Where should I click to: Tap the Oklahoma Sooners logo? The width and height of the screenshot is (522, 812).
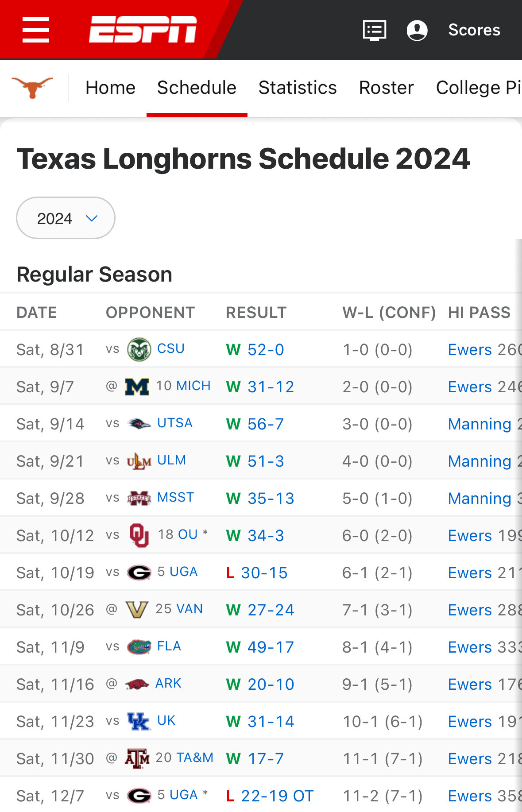click(139, 535)
